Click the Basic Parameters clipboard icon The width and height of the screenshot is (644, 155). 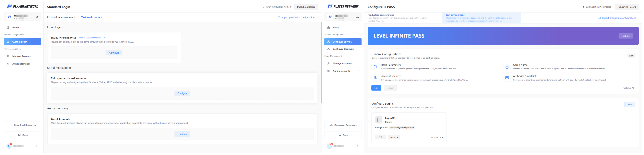pyautogui.click(x=375, y=67)
